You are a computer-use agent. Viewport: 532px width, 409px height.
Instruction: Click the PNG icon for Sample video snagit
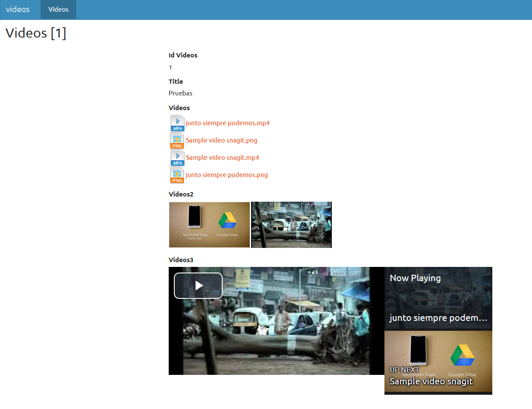(x=177, y=140)
